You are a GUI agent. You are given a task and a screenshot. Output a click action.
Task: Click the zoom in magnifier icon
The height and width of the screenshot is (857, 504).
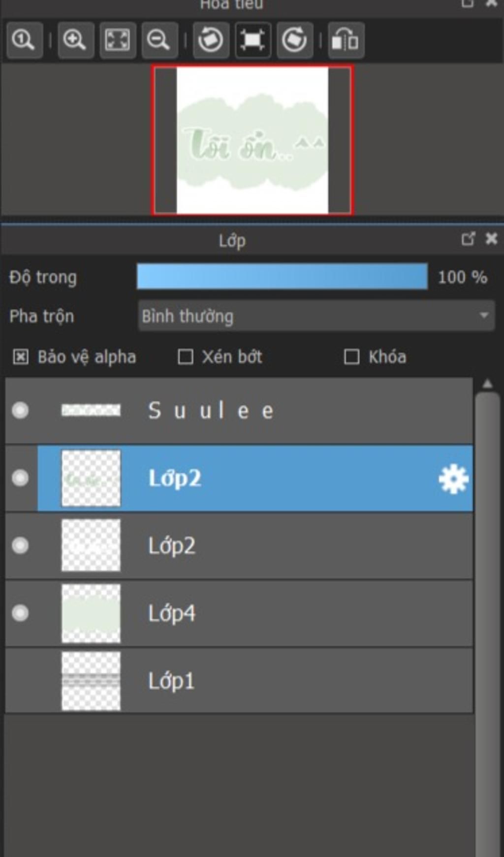[x=75, y=40]
